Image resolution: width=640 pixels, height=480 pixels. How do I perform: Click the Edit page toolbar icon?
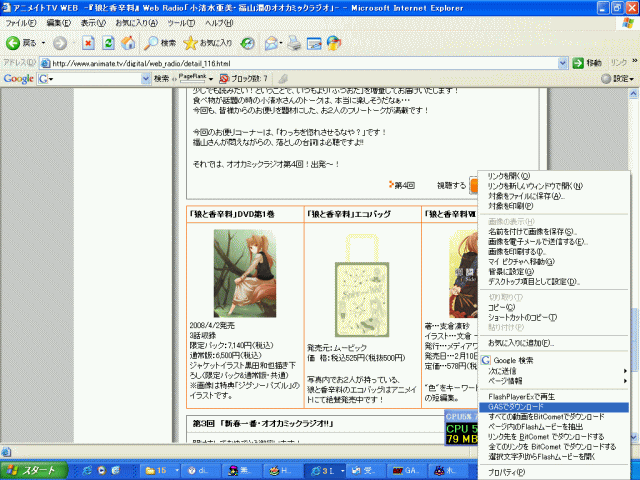[x=314, y=43]
